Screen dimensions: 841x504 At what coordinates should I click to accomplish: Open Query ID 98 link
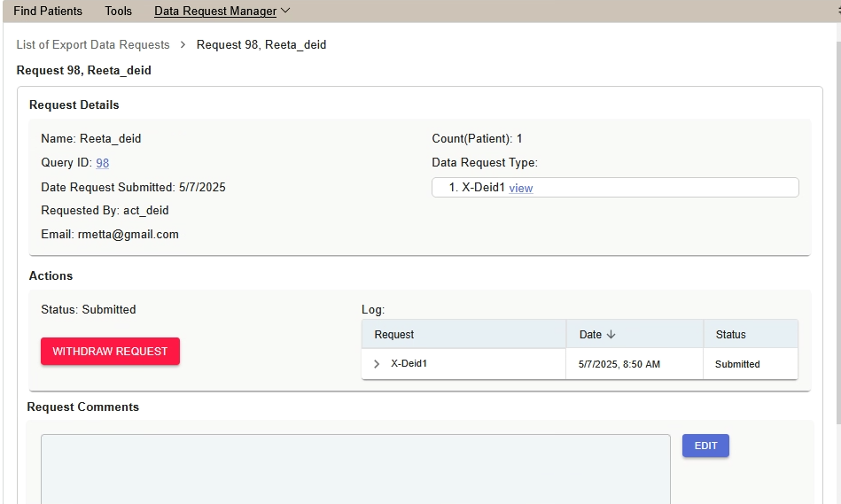[x=103, y=163]
